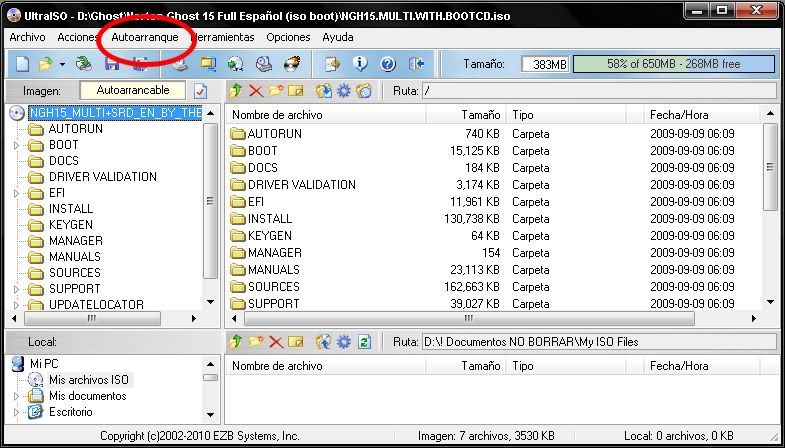785x448 pixels.
Task: Sort image list by Fecha/Hora column
Action: pos(701,115)
